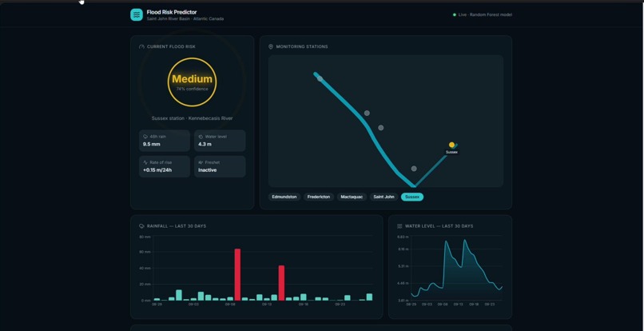Click the shorter red rainfall bar

pos(281,283)
